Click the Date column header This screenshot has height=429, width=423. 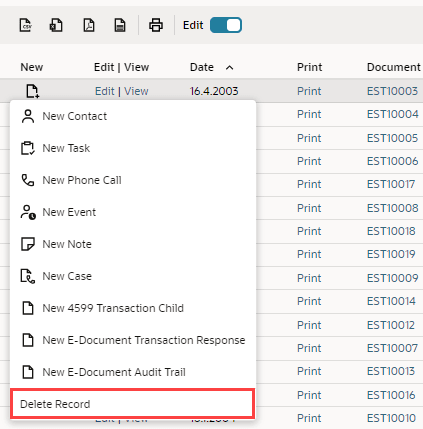(202, 67)
